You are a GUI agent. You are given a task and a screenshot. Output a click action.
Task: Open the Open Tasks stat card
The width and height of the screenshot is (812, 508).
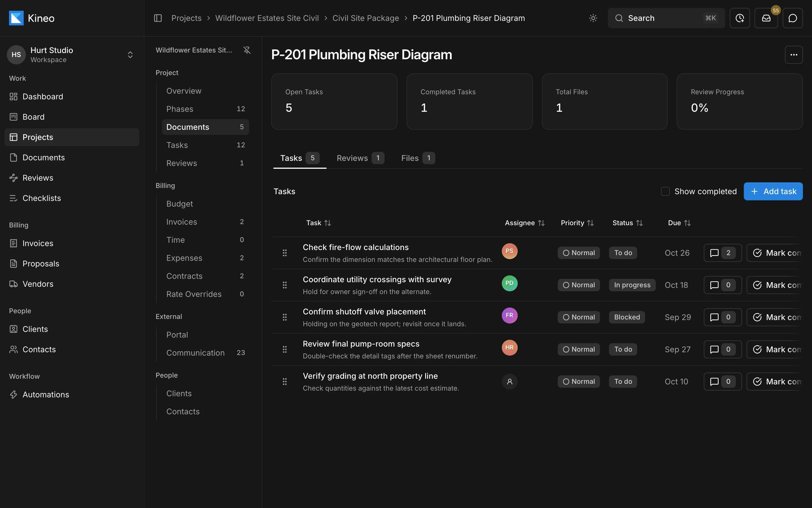pyautogui.click(x=334, y=102)
